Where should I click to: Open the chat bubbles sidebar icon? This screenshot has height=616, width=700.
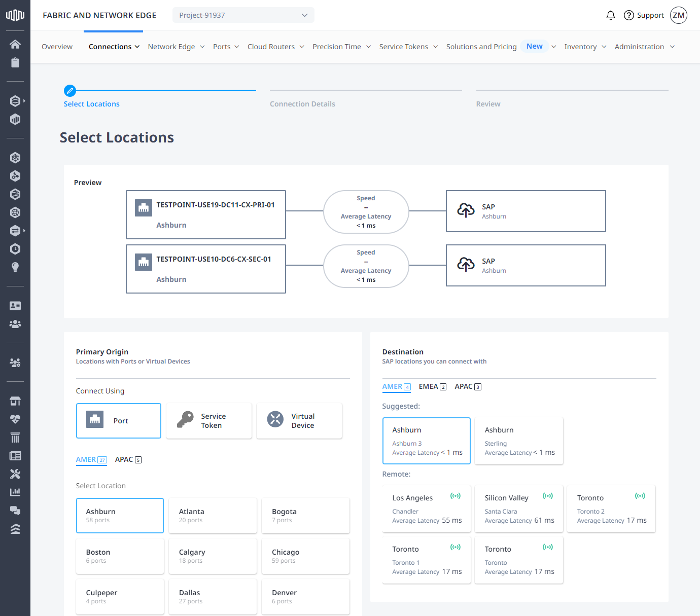[15, 511]
